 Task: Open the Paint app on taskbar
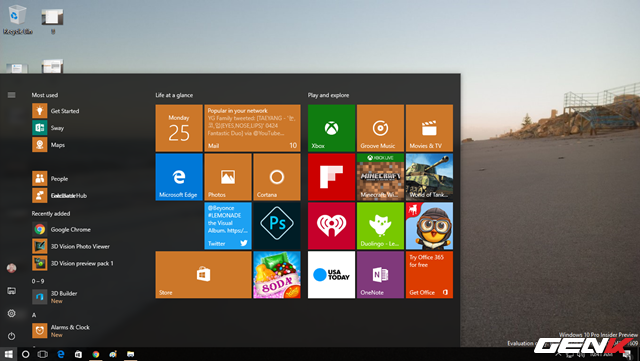(113, 354)
